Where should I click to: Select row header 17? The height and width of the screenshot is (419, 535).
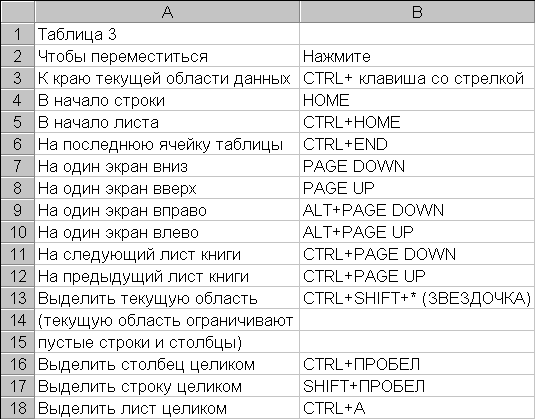(18, 386)
